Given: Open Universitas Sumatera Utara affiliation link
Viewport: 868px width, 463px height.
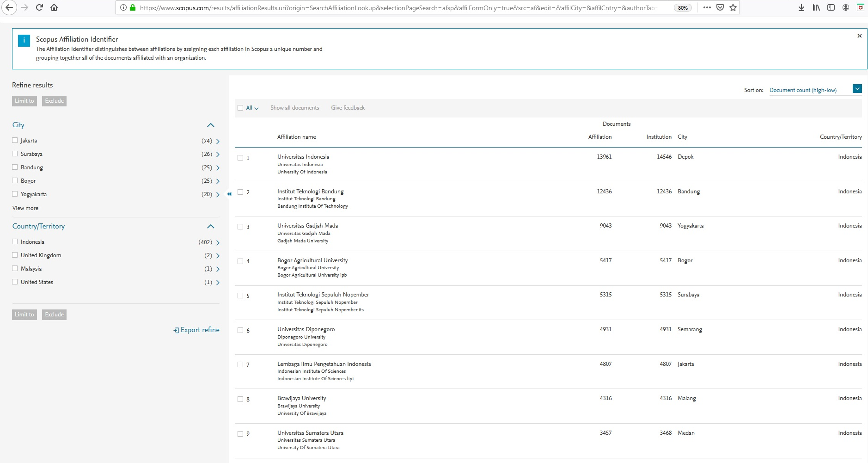Looking at the screenshot, I should (x=311, y=433).
